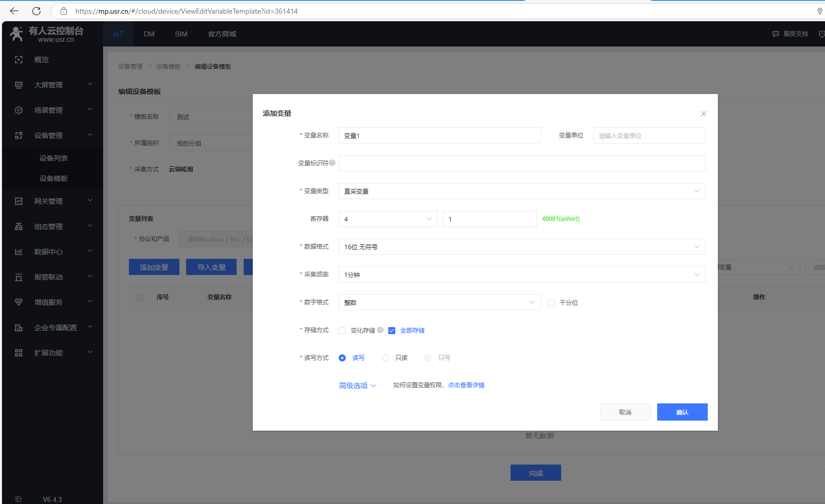Open the 点击查看详情 link
Viewport: 825px width, 504px height.
click(466, 385)
